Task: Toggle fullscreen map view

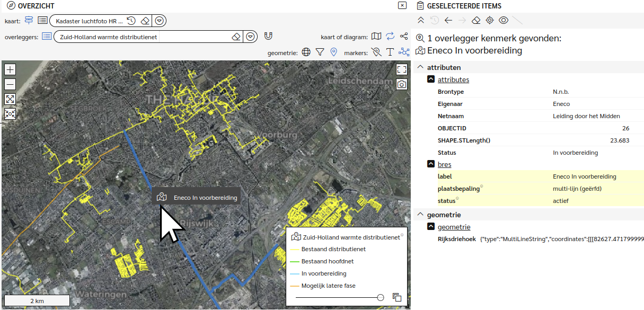Action: [x=402, y=69]
